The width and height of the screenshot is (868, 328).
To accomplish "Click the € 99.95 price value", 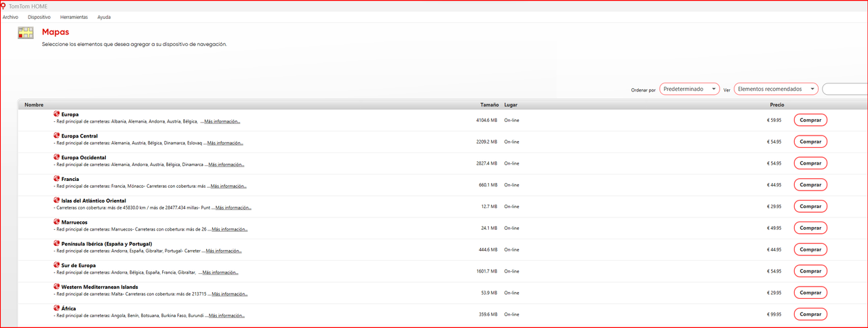I will [774, 314].
